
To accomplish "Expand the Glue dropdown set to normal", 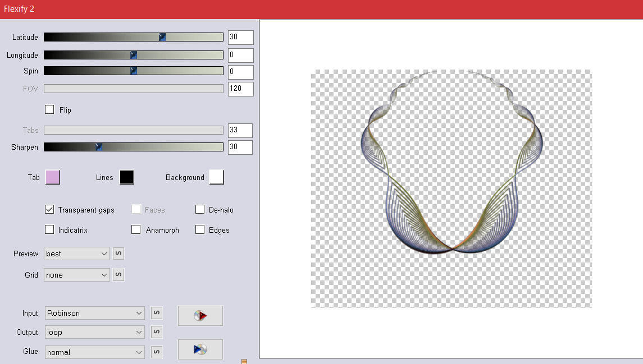I will [94, 352].
